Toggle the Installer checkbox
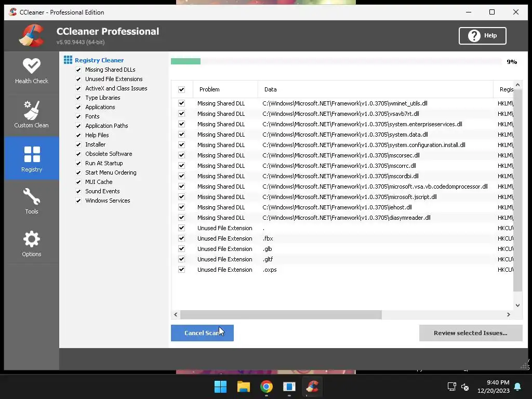The height and width of the screenshot is (399, 532). (78, 144)
